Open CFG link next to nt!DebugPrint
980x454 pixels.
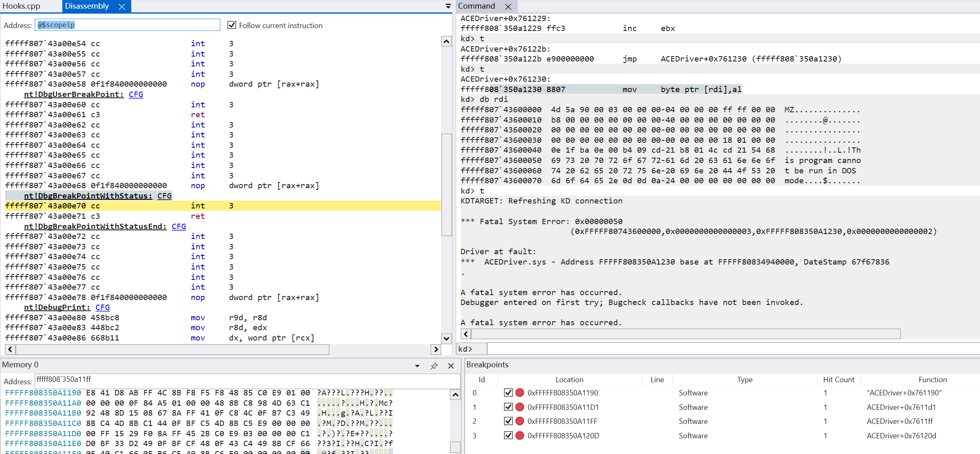point(102,307)
